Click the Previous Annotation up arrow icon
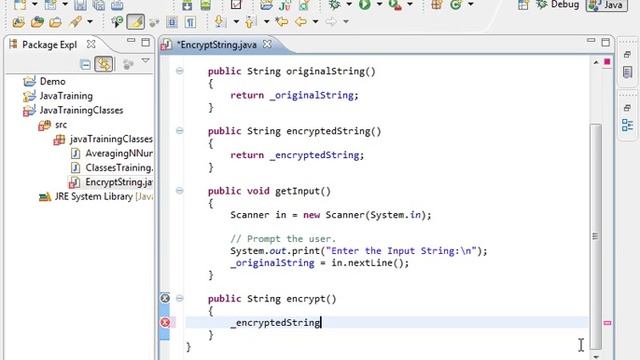640x360 pixels. coord(250,21)
